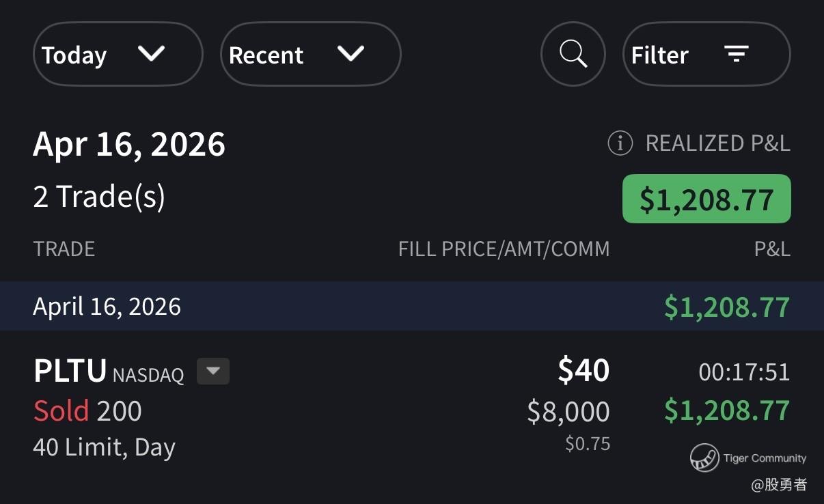Tap the FILL PRICE/AMT/COMM column header
Viewport: 824px width, 504px height.
[504, 249]
